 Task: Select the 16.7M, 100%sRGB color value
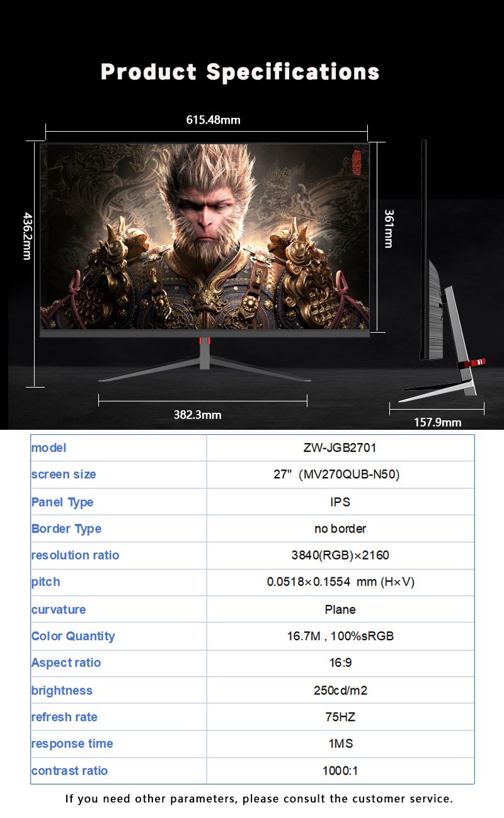pos(340,637)
